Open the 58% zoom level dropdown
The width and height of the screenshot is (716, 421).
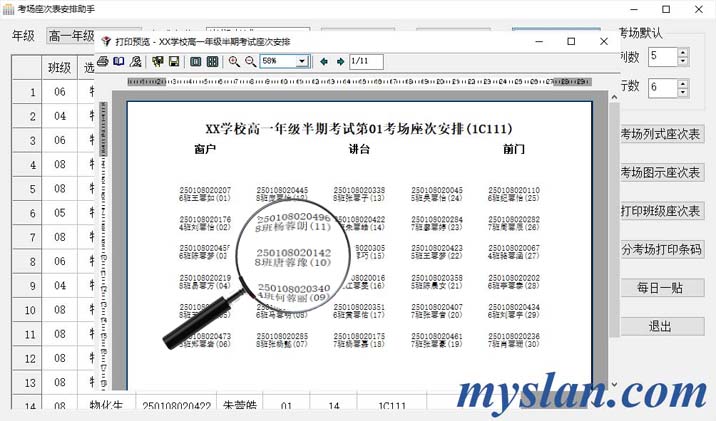coord(302,62)
